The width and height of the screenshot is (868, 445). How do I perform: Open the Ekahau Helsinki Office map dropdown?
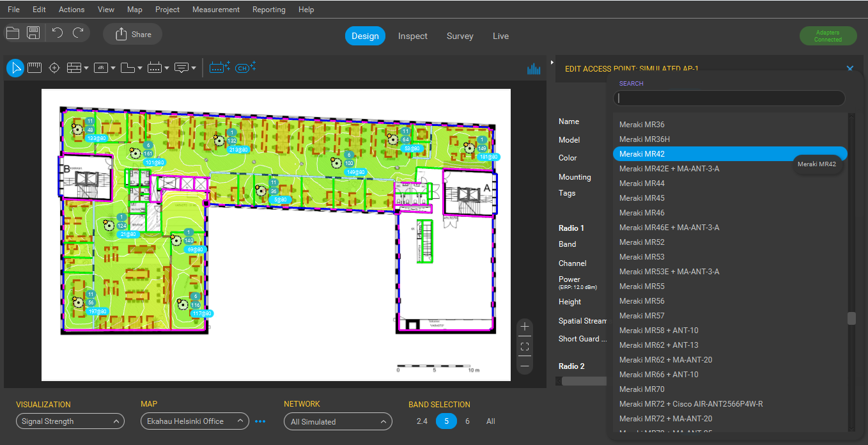coord(195,421)
